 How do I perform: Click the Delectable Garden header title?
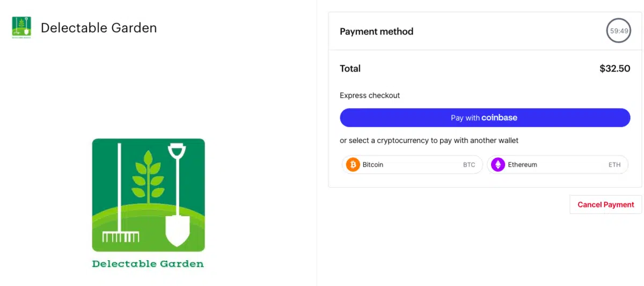click(x=99, y=28)
